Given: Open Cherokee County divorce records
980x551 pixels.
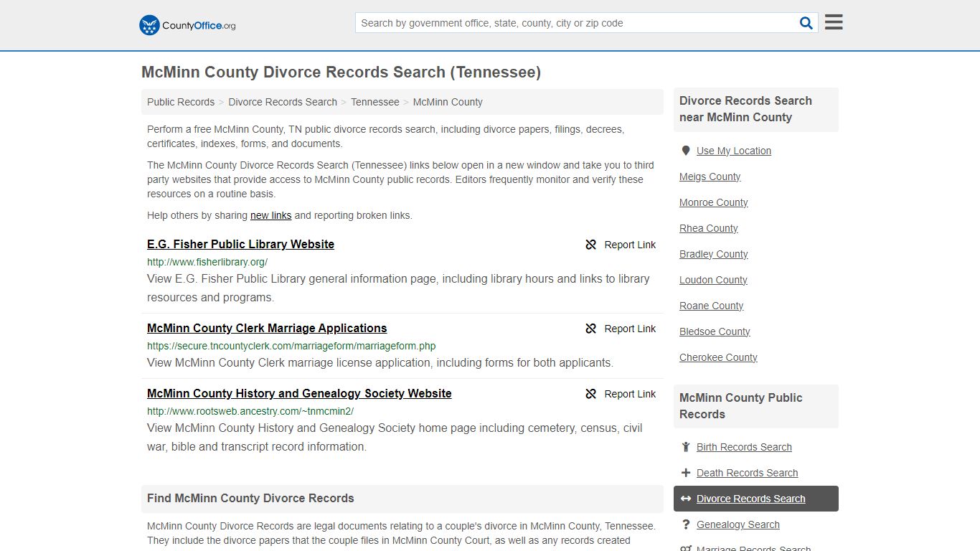Looking at the screenshot, I should 718,357.
